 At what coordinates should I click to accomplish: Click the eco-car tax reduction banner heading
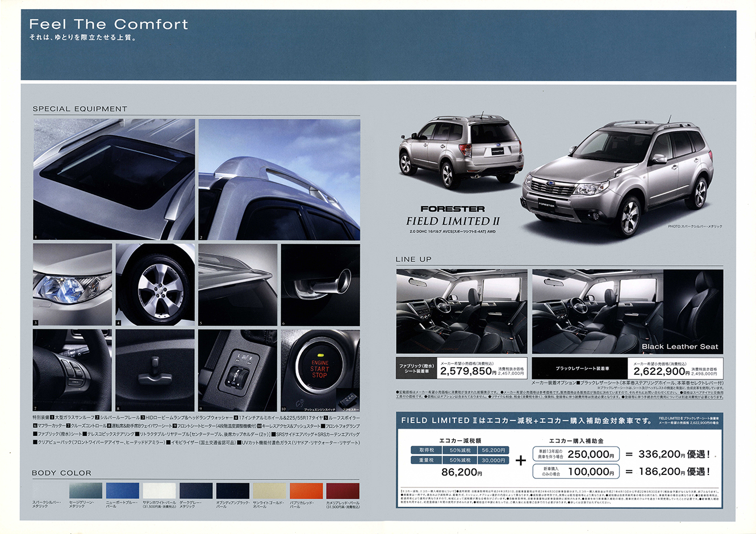526,420
